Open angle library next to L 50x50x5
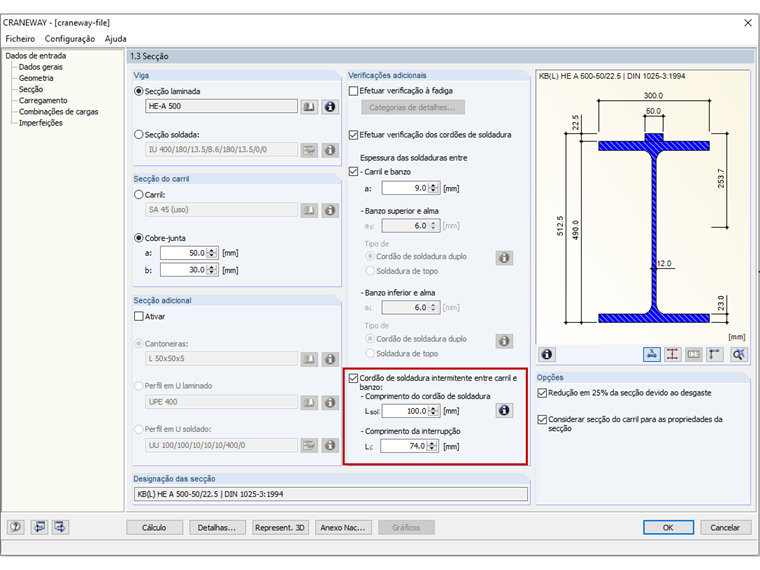The height and width of the screenshot is (570, 760). pos(309,359)
